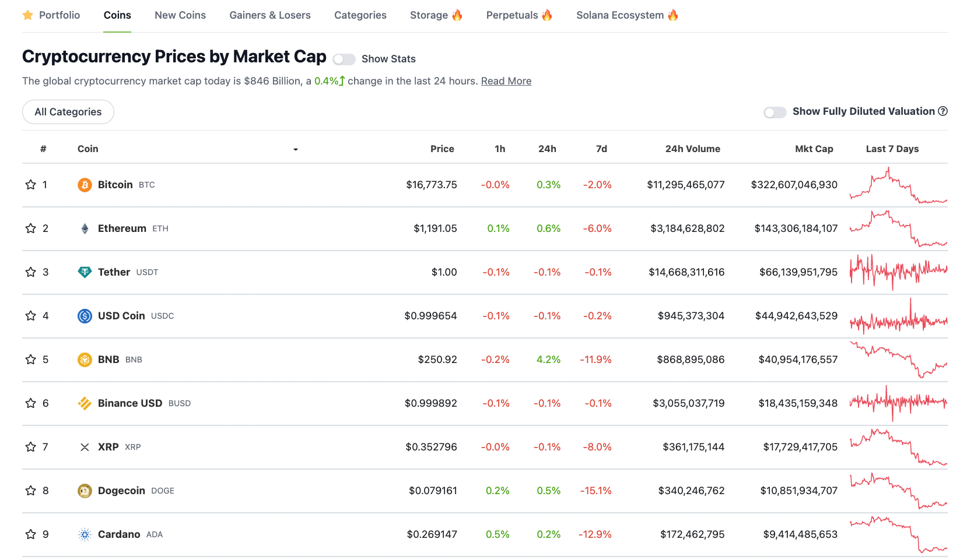
Task: Open the Fully Diluted Valuation help icon
Action: [x=944, y=111]
